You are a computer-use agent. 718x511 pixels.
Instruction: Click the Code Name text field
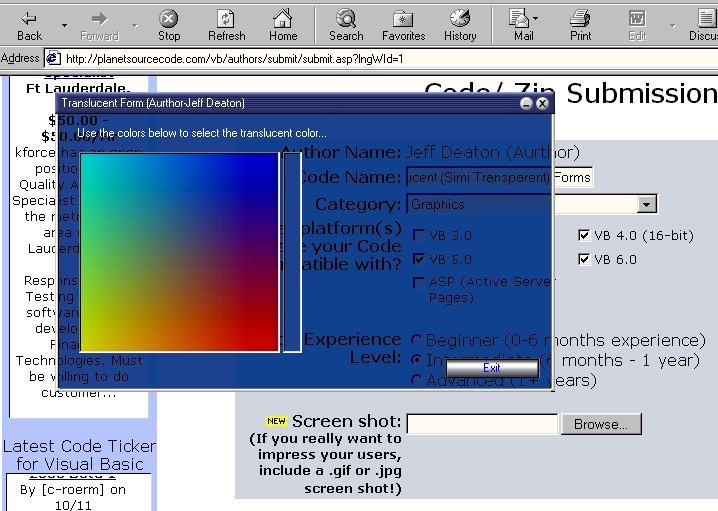click(x=500, y=177)
